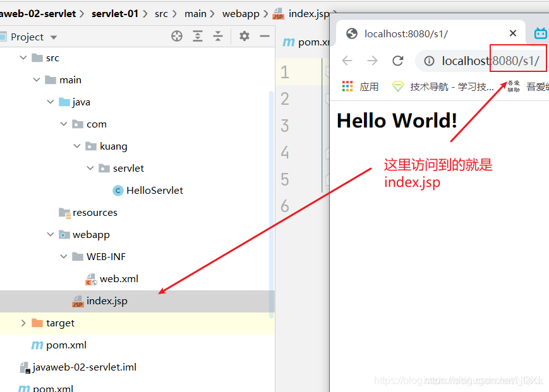
Task: Reload the browser page
Action: [398, 61]
